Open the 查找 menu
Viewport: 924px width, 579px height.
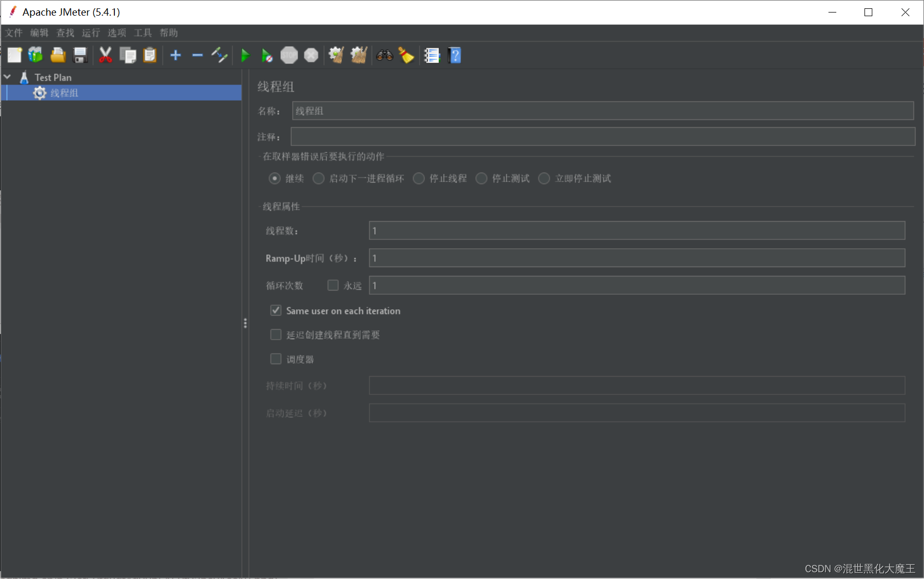click(x=65, y=33)
